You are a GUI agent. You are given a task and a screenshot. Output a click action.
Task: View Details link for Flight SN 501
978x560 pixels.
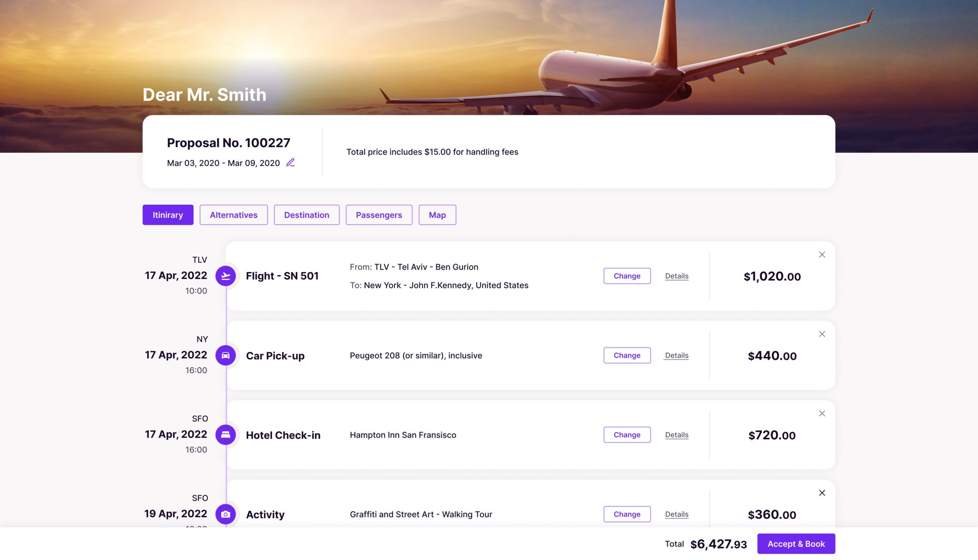pyautogui.click(x=677, y=276)
